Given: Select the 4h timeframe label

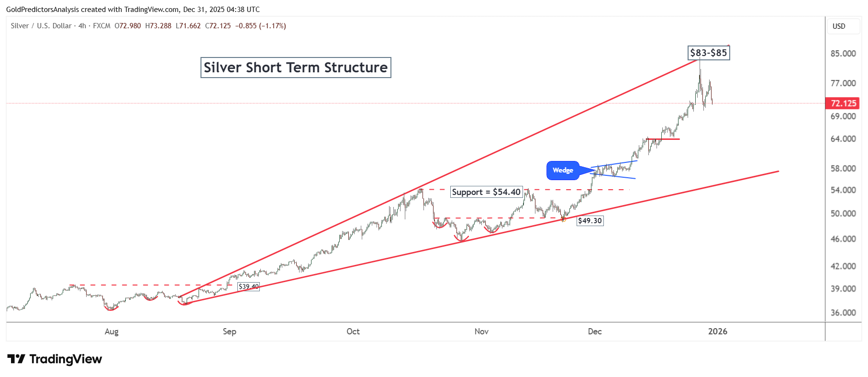Looking at the screenshot, I should tap(82, 26).
